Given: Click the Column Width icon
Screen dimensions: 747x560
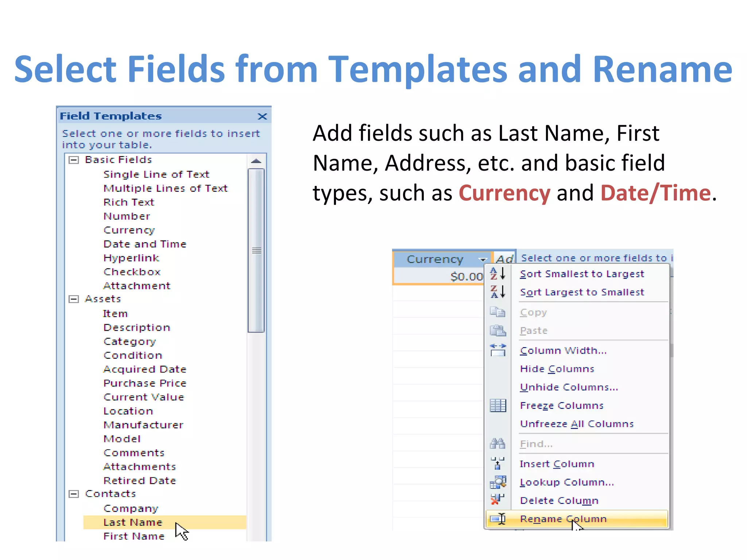Looking at the screenshot, I should tap(498, 350).
